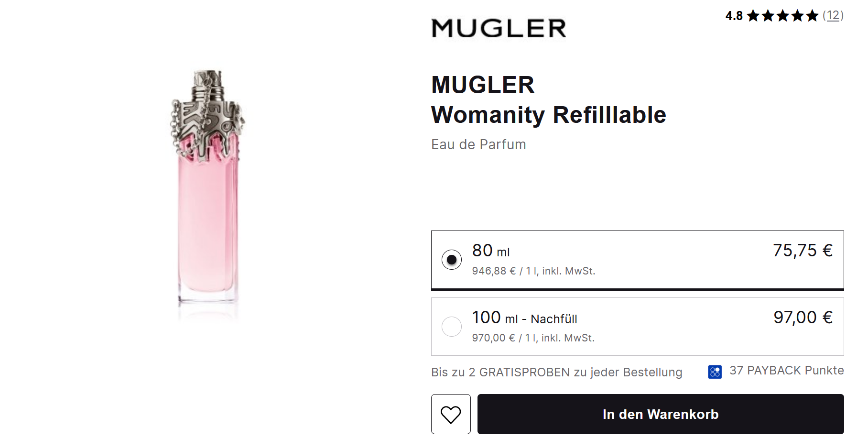The image size is (868, 439).
Task: Click In den Warenkorb button
Action: click(661, 414)
